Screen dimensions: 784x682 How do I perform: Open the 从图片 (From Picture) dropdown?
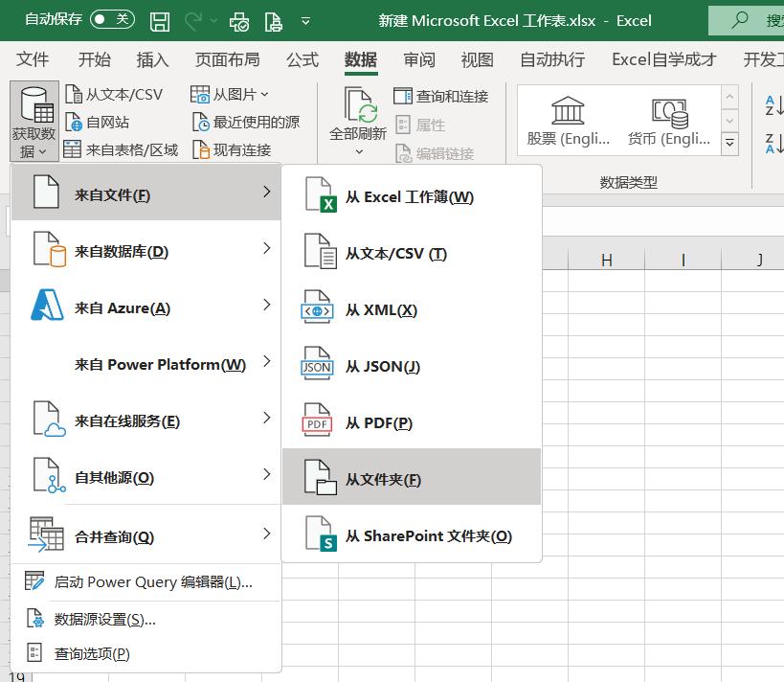point(230,94)
